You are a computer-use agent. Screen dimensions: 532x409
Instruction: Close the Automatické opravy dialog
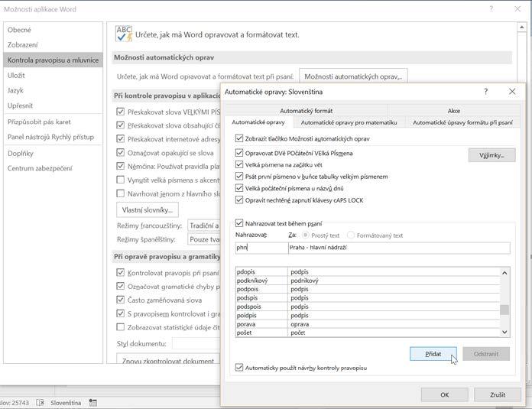click(512, 91)
